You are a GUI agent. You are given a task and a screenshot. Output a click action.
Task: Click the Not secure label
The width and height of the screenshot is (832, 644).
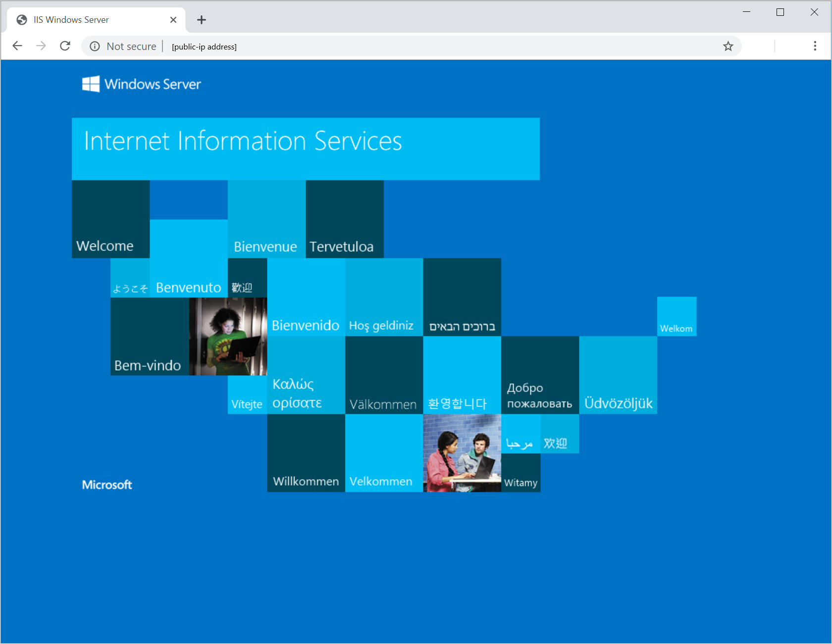(x=131, y=46)
